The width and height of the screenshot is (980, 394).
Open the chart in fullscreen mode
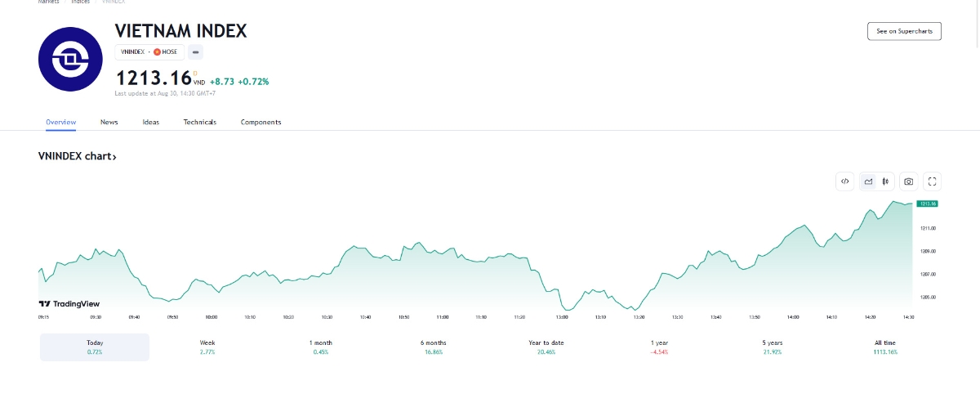click(x=933, y=181)
